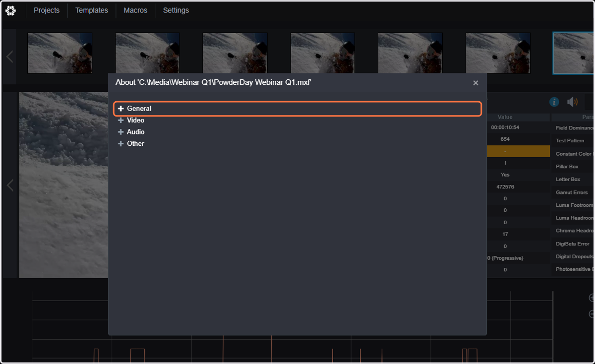Select the 00:00:10:54 value cell
This screenshot has width=595, height=364.
coord(505,127)
